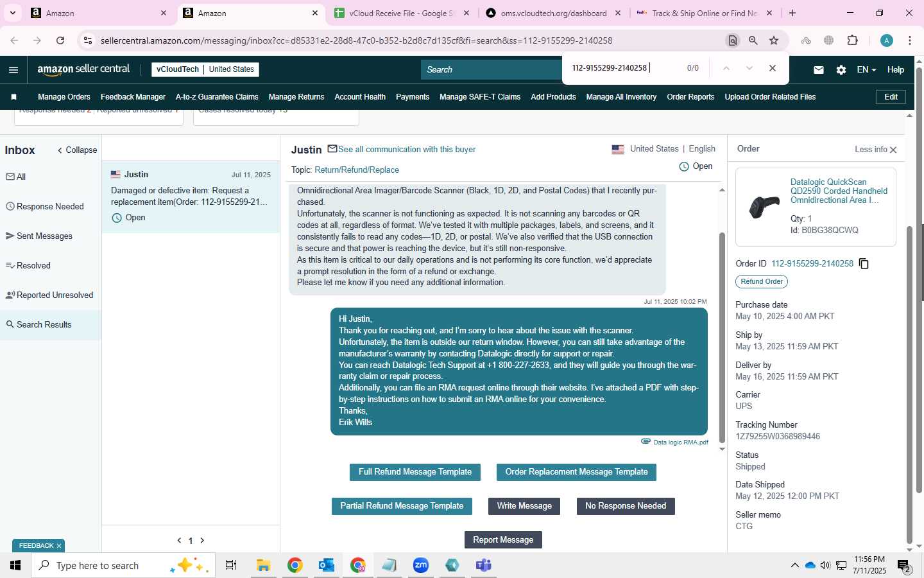Open Chrome tab search dropdown arrow
Viewport: 924px width, 578px height.
pyautogui.click(x=13, y=13)
